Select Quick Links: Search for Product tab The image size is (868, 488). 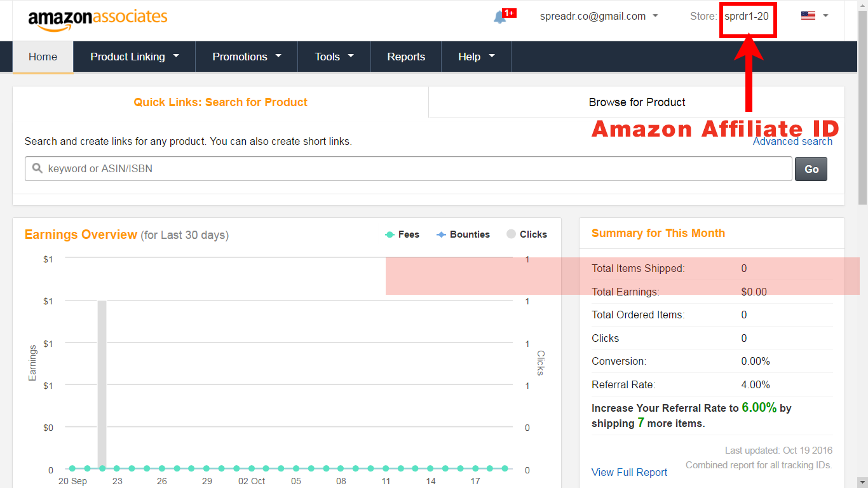point(220,102)
